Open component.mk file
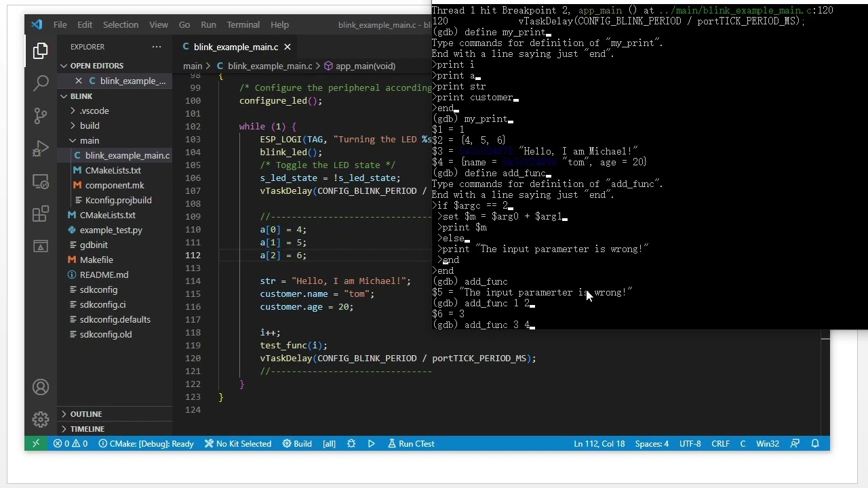Image resolution: width=868 pixels, height=488 pixels. [115, 185]
